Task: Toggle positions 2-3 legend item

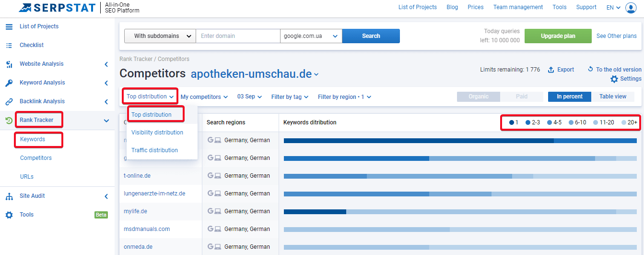Action: tap(533, 122)
